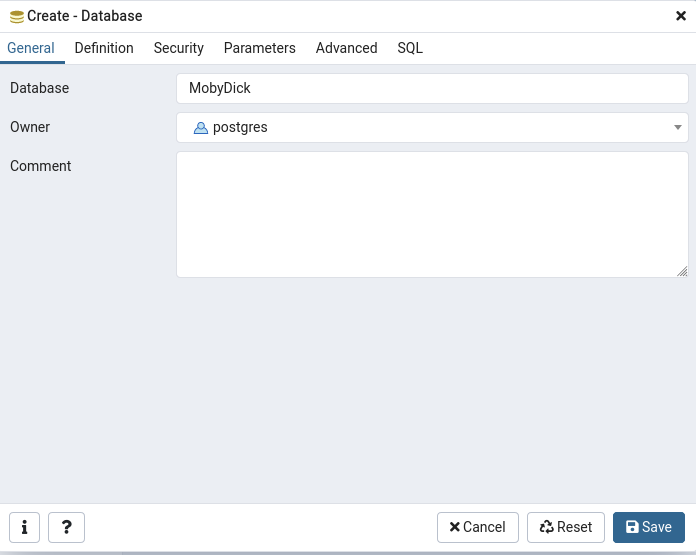The height and width of the screenshot is (555, 696).
Task: Click the Database name field with MobyDick
Action: (x=432, y=88)
